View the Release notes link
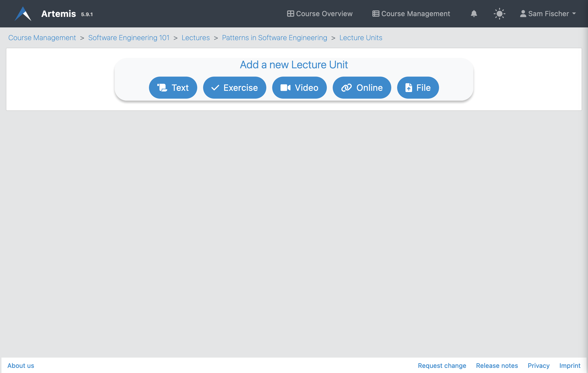 [x=497, y=365]
